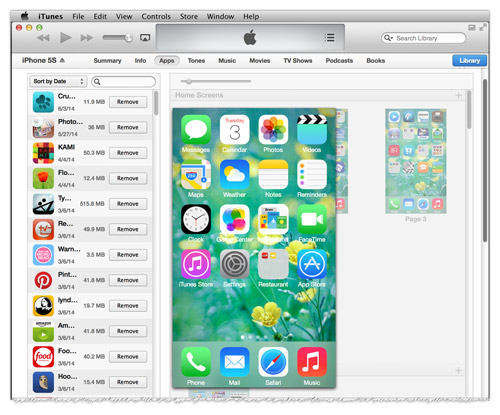Switch to the Info tab
The image size is (500, 415).
[x=140, y=61]
